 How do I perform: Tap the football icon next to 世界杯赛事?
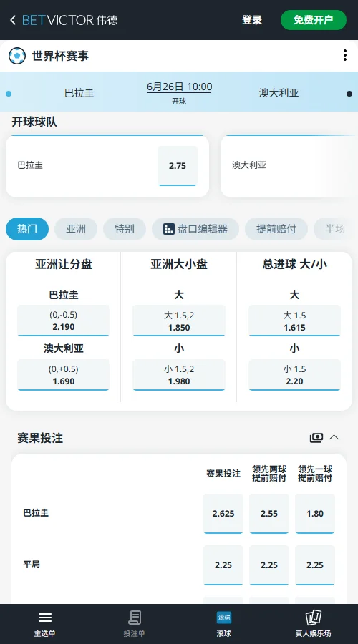click(x=17, y=56)
